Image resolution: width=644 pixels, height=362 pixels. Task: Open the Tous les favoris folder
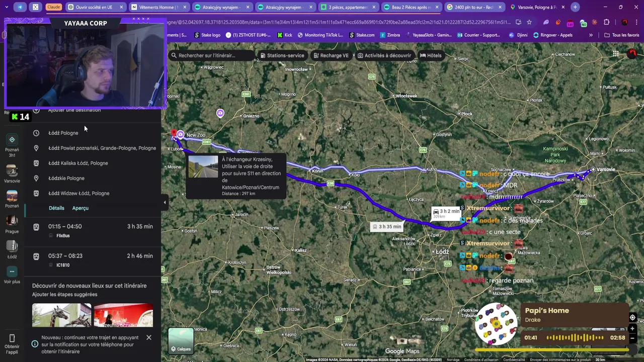(x=621, y=35)
